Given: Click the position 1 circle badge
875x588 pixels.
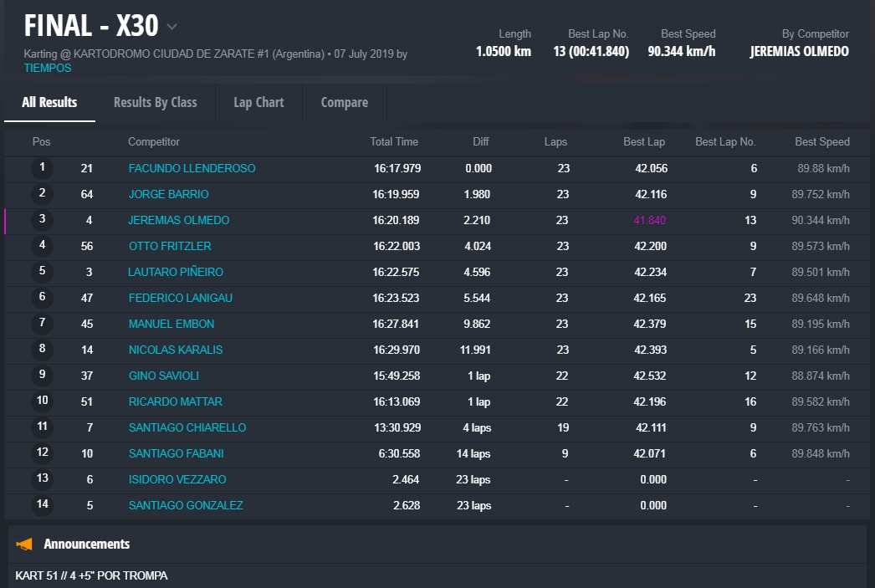Looking at the screenshot, I should coord(42,168).
